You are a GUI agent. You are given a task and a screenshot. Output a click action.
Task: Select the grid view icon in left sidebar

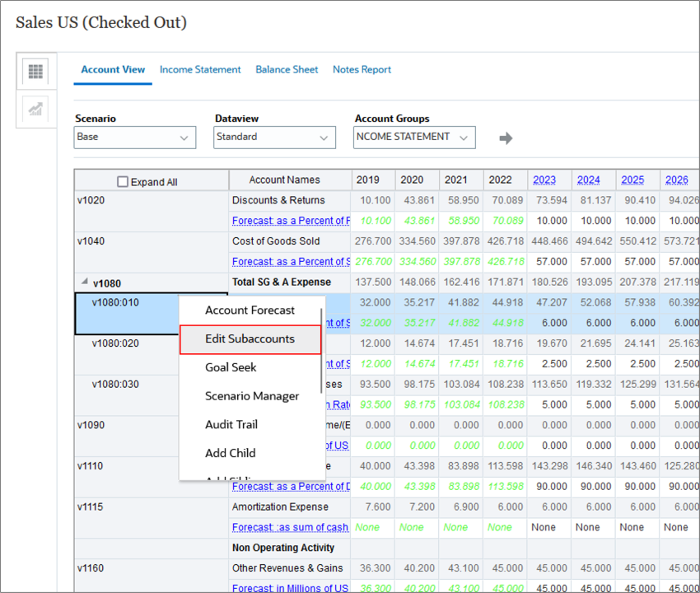33,72
